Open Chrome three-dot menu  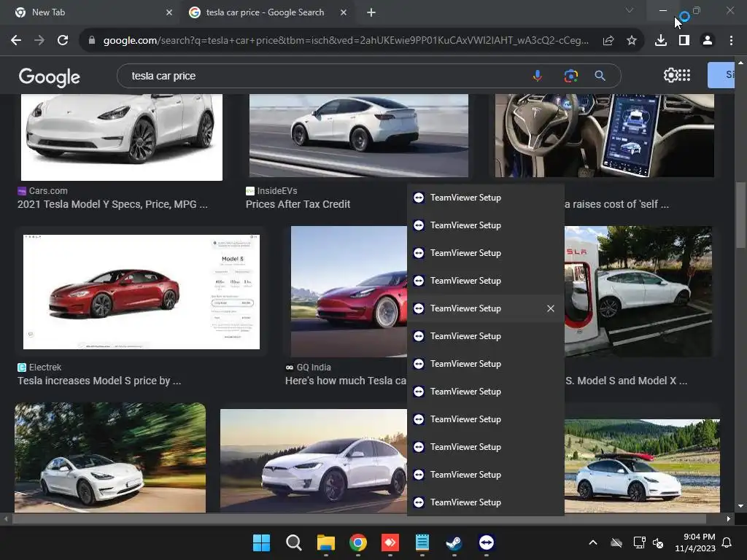[731, 41]
